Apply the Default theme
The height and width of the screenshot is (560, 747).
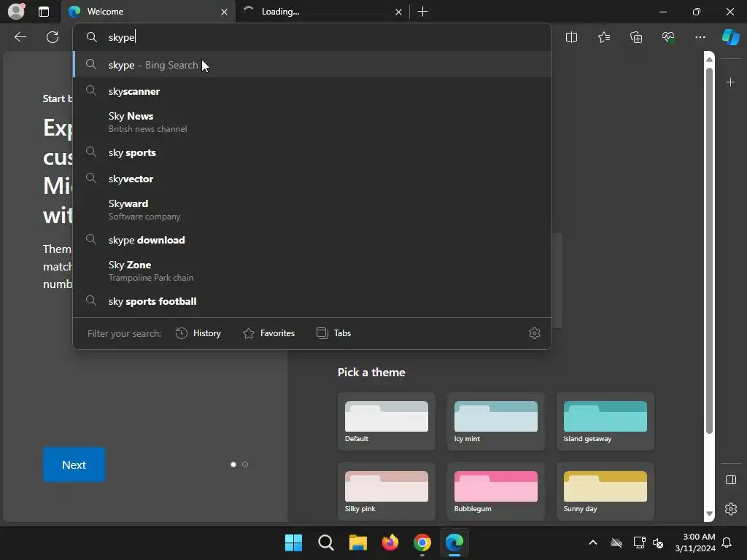[387, 421]
